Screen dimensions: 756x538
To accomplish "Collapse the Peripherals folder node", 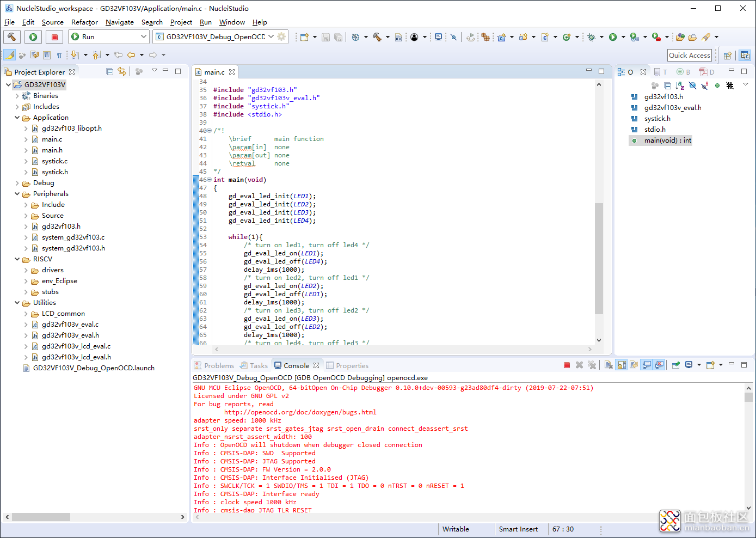I will click(17, 194).
